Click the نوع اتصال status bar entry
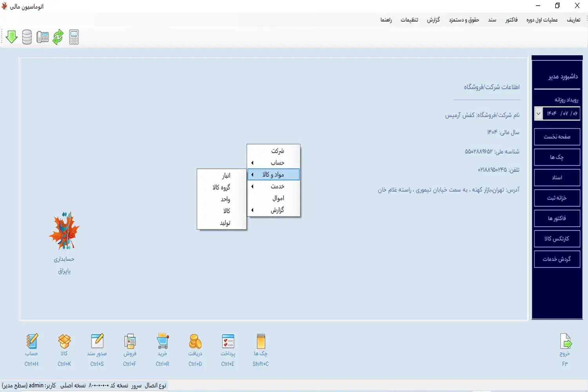 (155, 385)
